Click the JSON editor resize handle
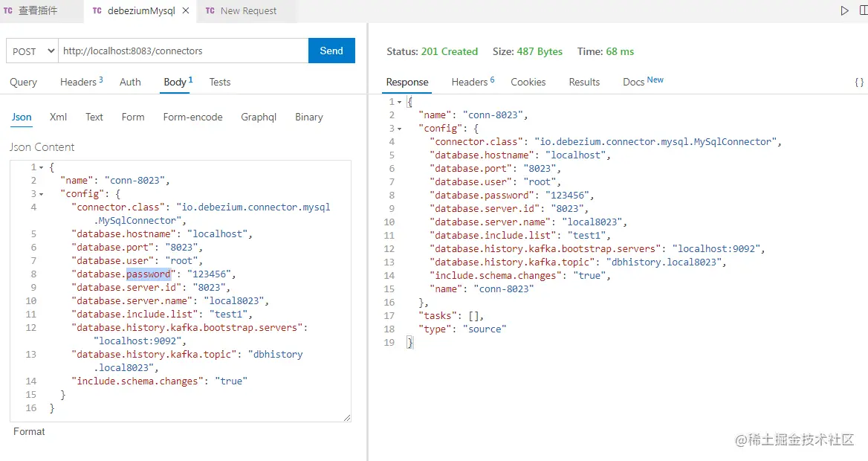868x461 pixels. coord(346,418)
